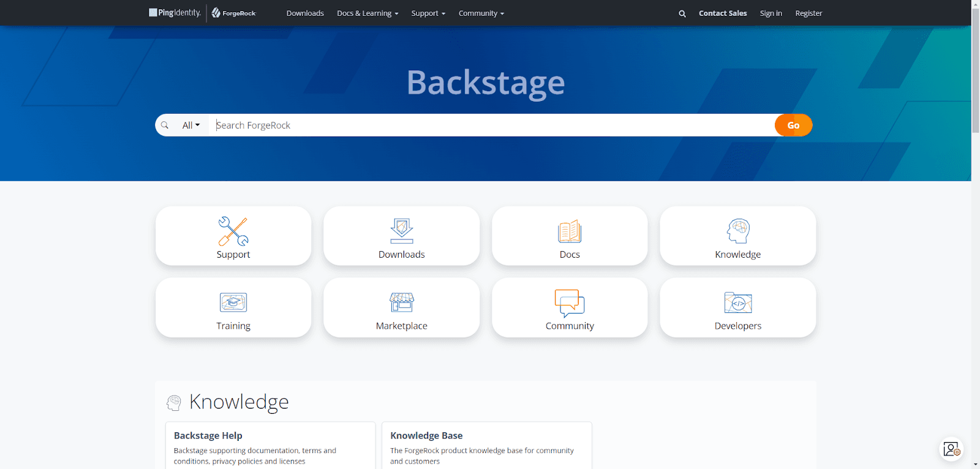Click the orange Go button
980x469 pixels.
[x=793, y=125]
